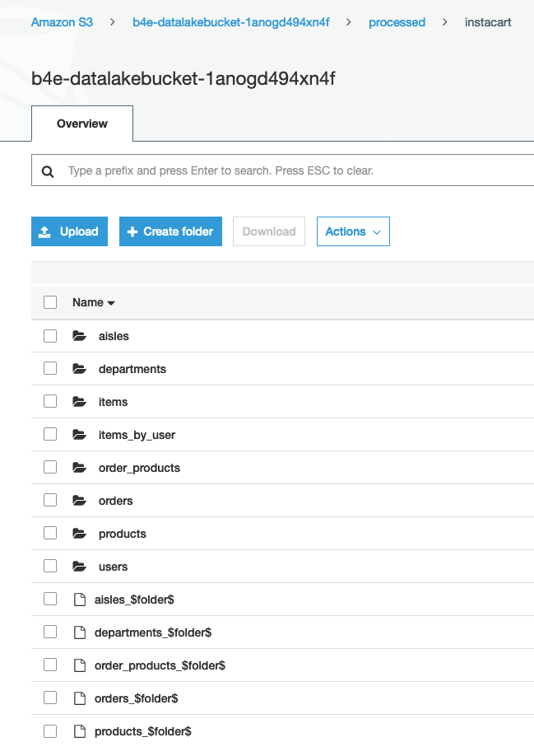Open b4e-datalakebucket-1anogd494xn4f breadcrumb link

coord(231,22)
